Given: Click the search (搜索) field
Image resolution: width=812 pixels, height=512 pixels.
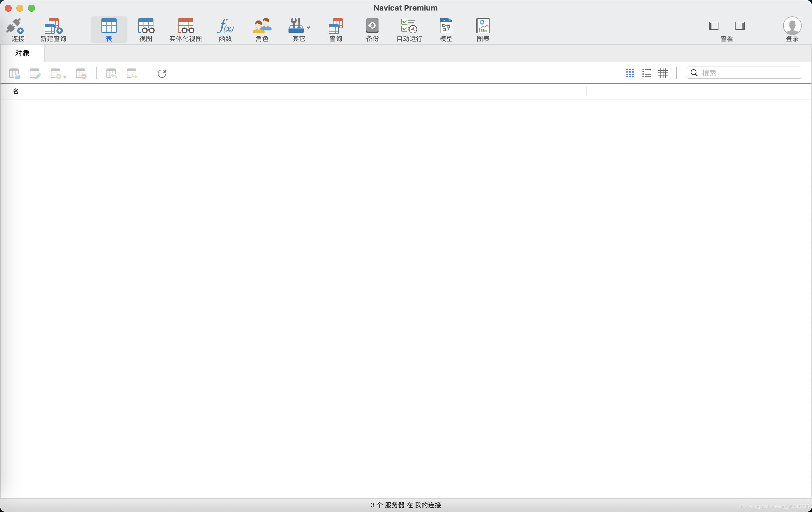Looking at the screenshot, I should (x=744, y=73).
